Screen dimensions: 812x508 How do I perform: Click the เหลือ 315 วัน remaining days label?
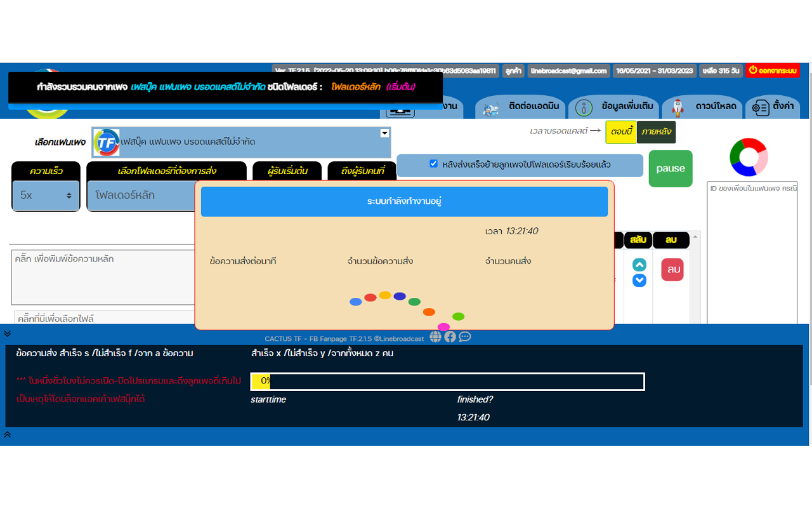721,70
